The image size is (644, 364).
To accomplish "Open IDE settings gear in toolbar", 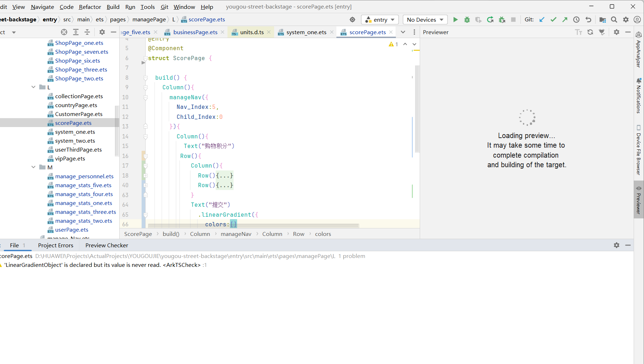I will click(626, 20).
